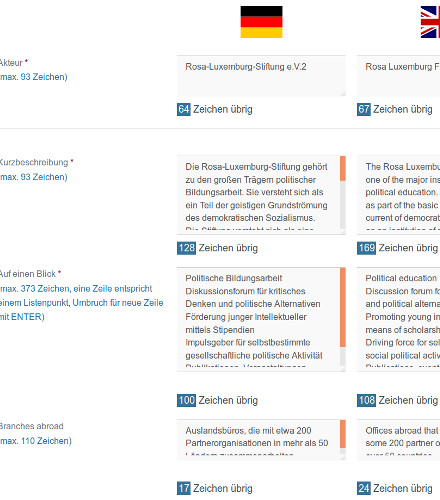Viewport: 440px width, 500px height.
Task: Click the Auf einen Blick field label
Action: (x=30, y=274)
